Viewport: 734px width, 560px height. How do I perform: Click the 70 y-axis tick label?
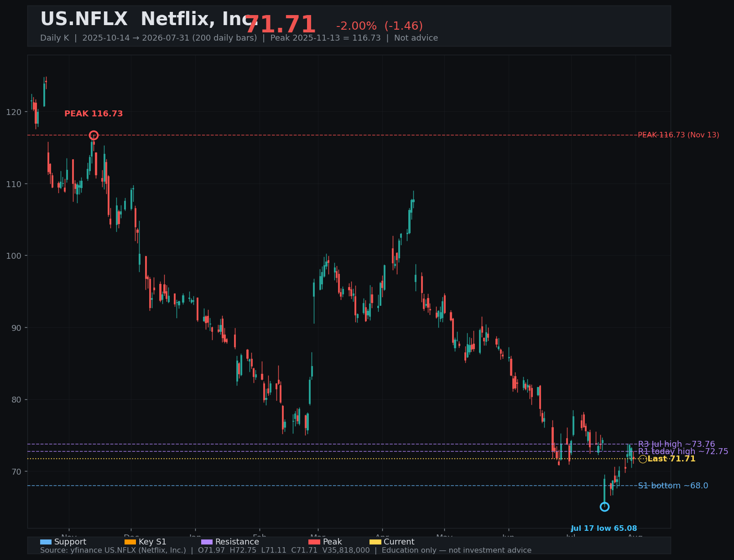(16, 471)
